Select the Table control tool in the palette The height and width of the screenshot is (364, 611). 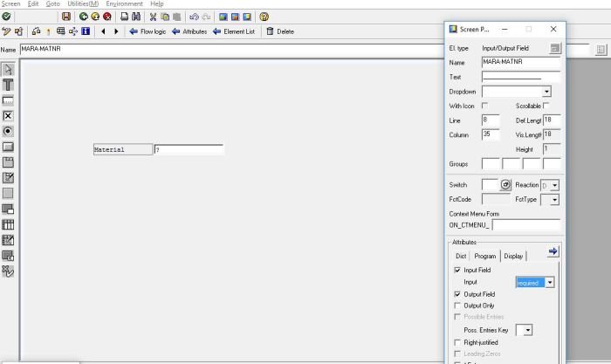tap(8, 224)
